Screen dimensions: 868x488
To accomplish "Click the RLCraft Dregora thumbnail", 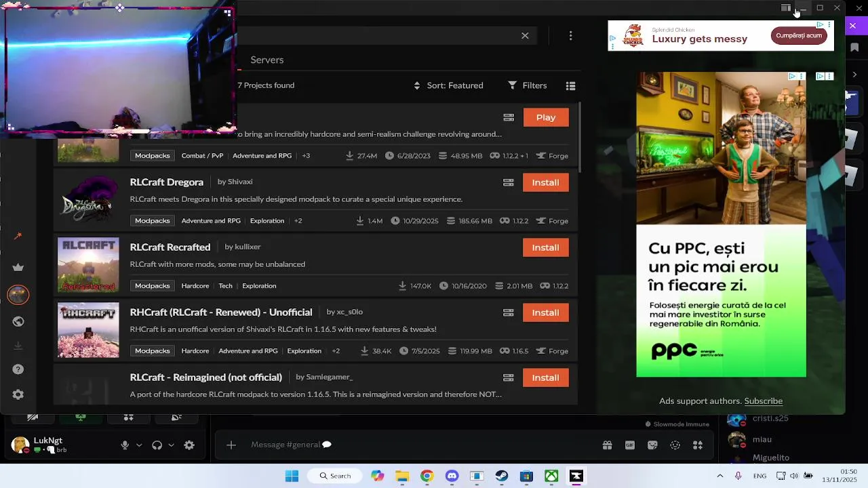I will pyautogui.click(x=88, y=199).
